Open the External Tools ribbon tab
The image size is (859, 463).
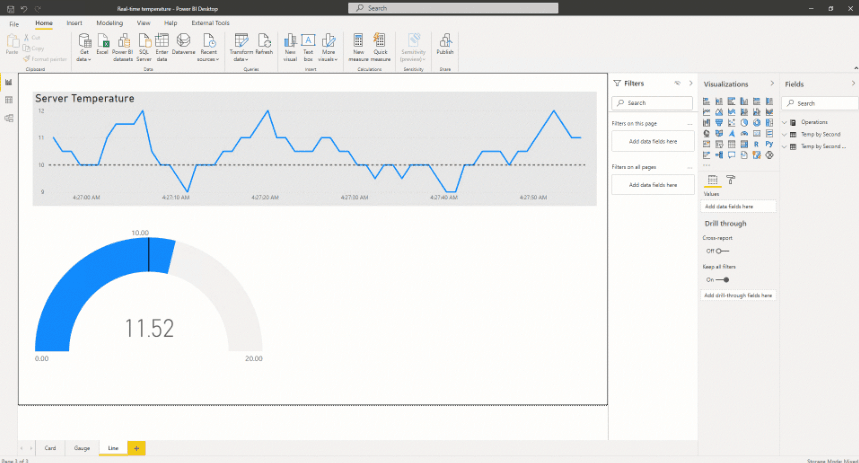click(210, 23)
